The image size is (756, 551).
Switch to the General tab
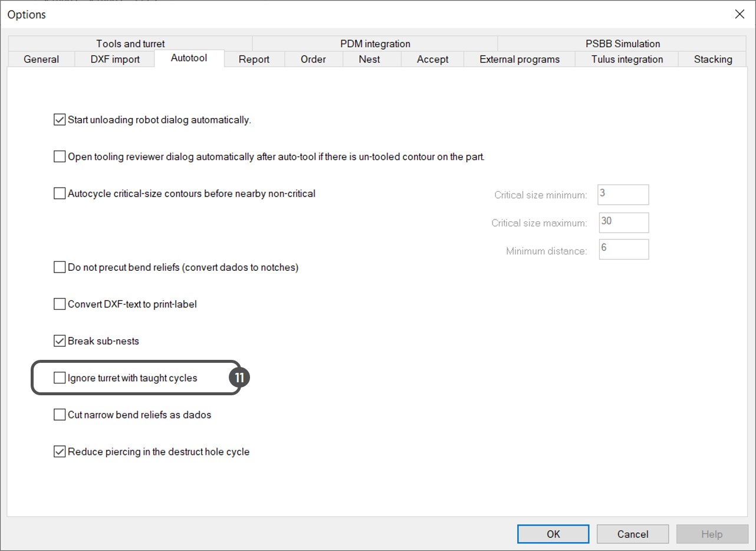point(41,59)
